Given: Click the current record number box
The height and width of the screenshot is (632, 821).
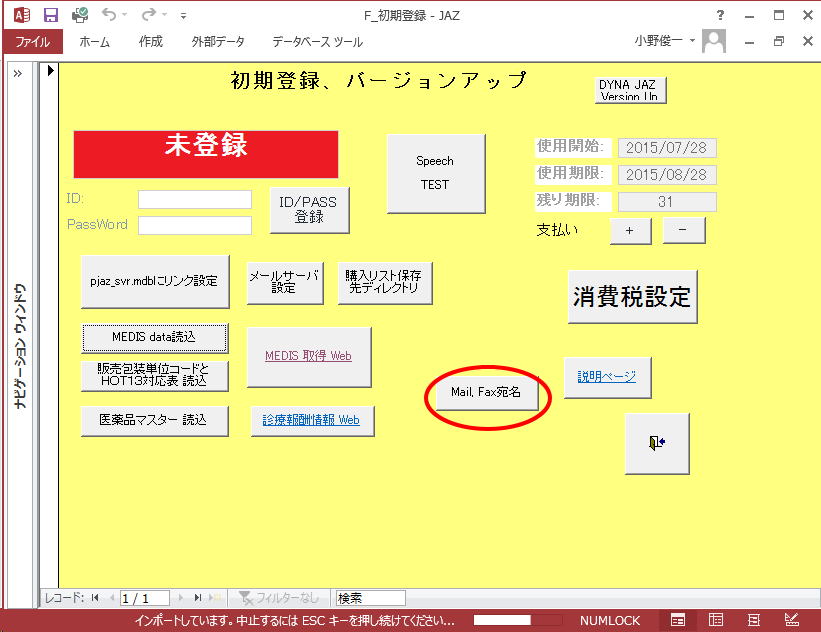Looking at the screenshot, I should point(145,598).
